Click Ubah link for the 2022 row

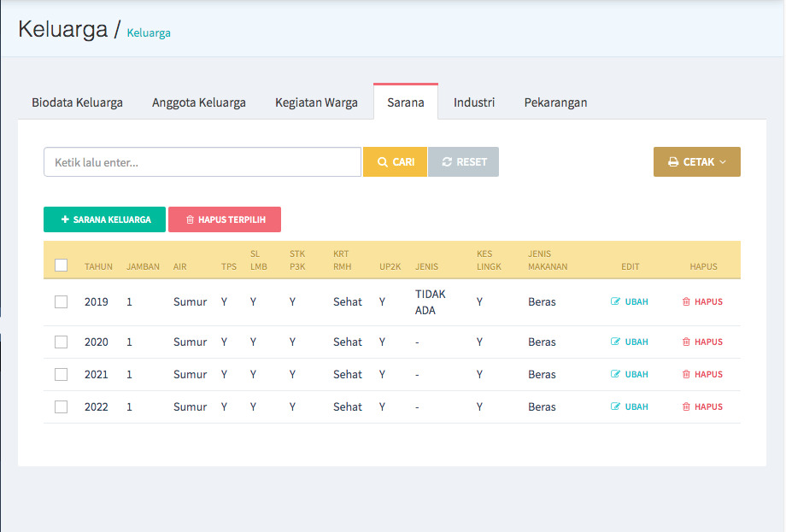point(636,406)
